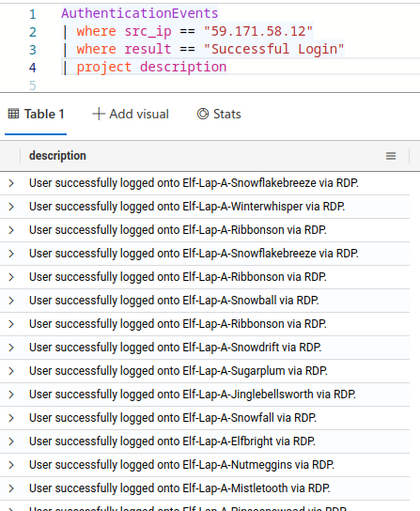Screen dimensions: 420x511
Task: Expand the Sugarplum row chevron
Action: tap(11, 371)
